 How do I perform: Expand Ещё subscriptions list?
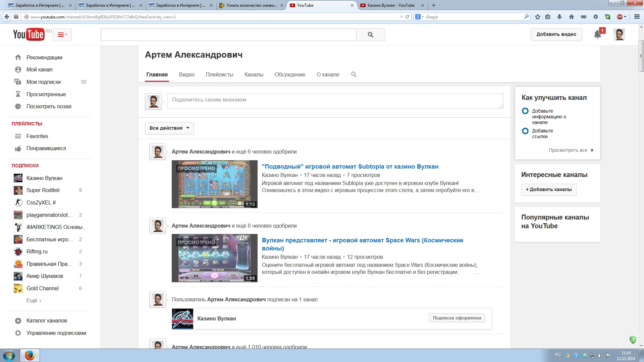34,301
